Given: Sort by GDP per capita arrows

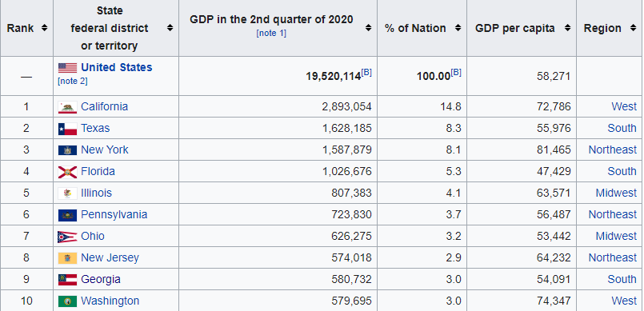Looking at the screenshot, I should 568,28.
